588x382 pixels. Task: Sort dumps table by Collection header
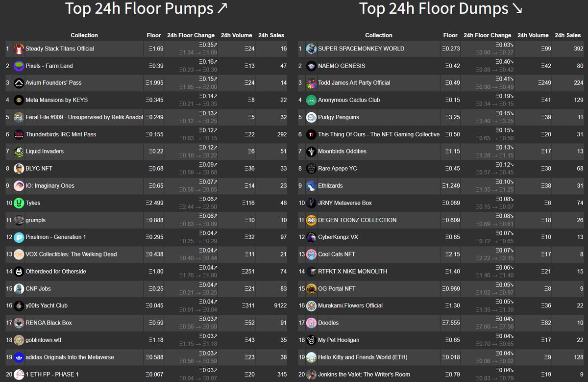pos(379,35)
